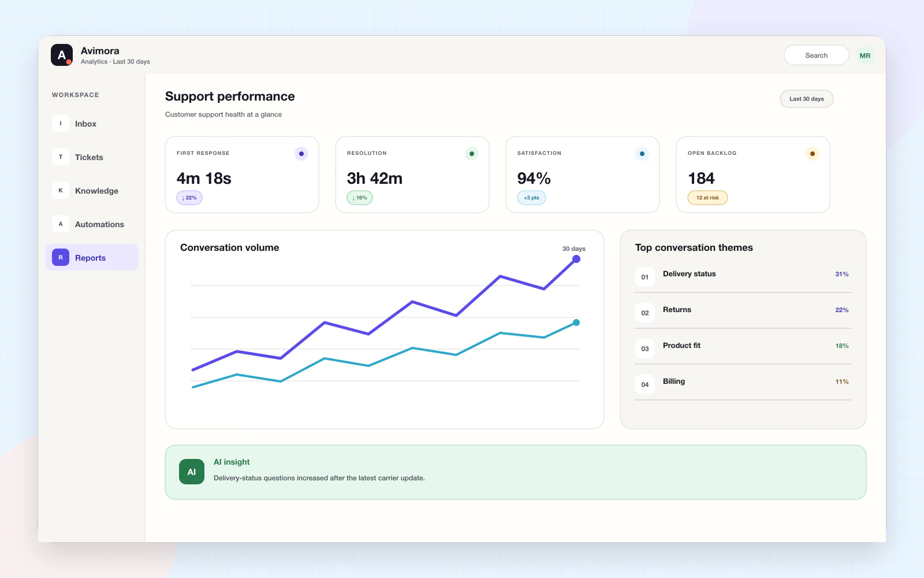Click the Top conversation themes heading

(694, 247)
